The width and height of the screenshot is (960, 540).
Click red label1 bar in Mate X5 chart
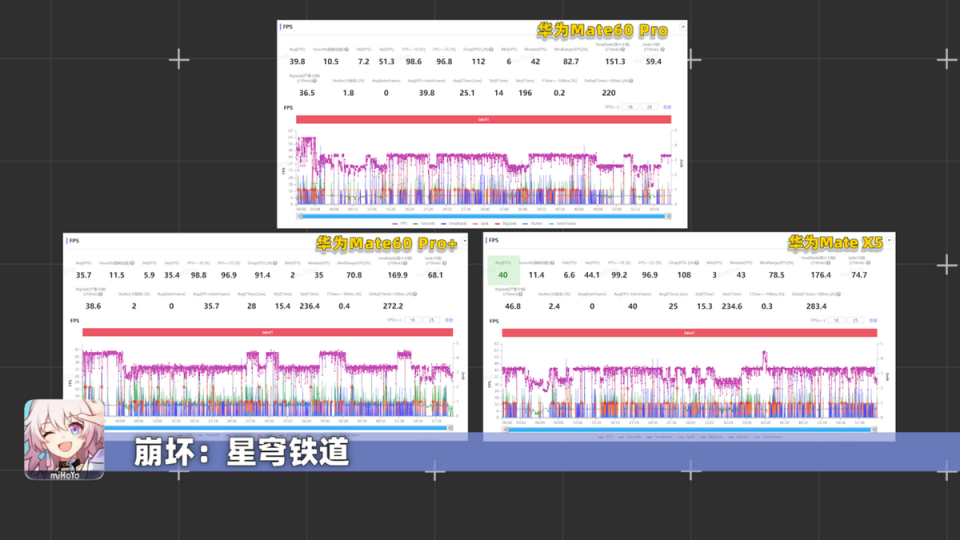tap(689, 333)
